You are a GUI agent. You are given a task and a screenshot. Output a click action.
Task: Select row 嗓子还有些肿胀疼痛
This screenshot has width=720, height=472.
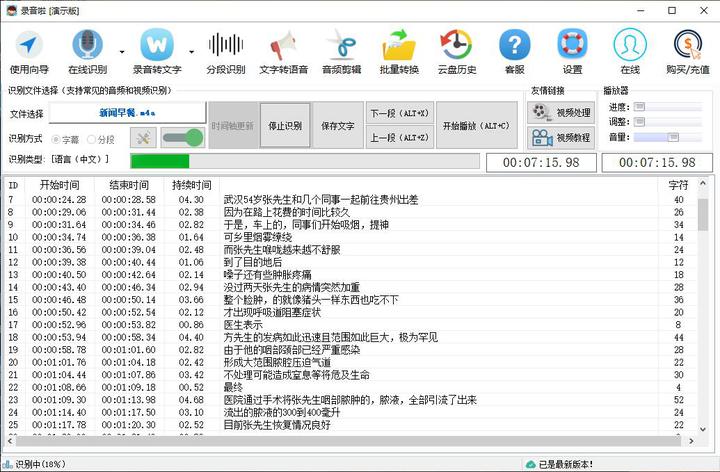(x=352, y=275)
